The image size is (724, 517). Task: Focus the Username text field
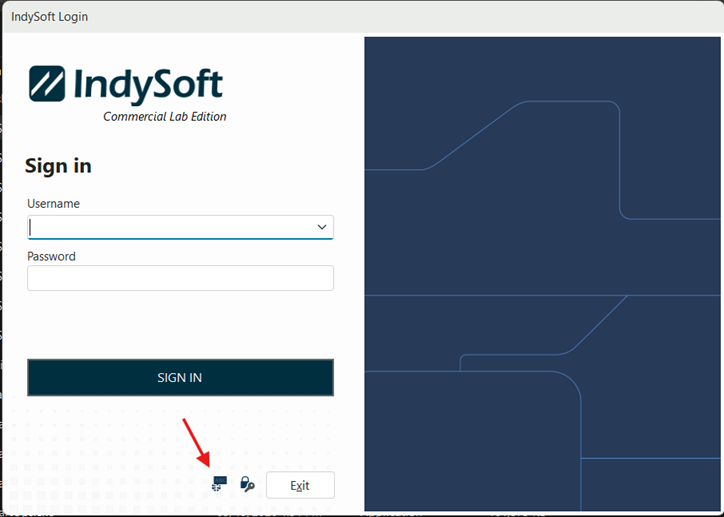coord(180,227)
